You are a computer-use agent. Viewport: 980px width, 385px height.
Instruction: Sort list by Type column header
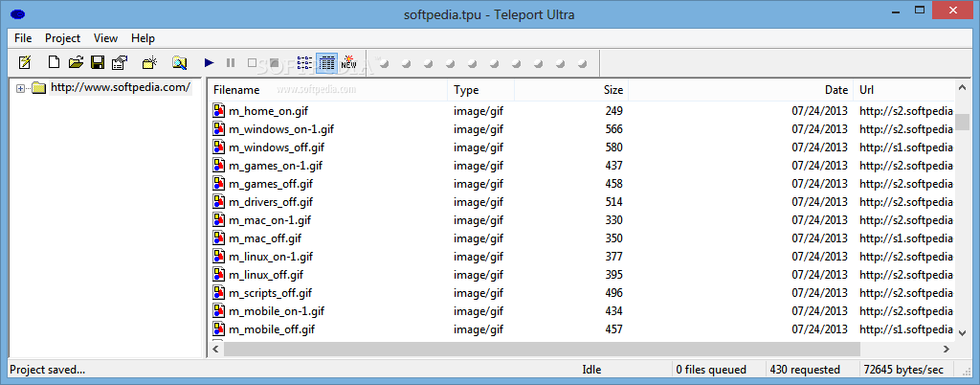point(481,90)
